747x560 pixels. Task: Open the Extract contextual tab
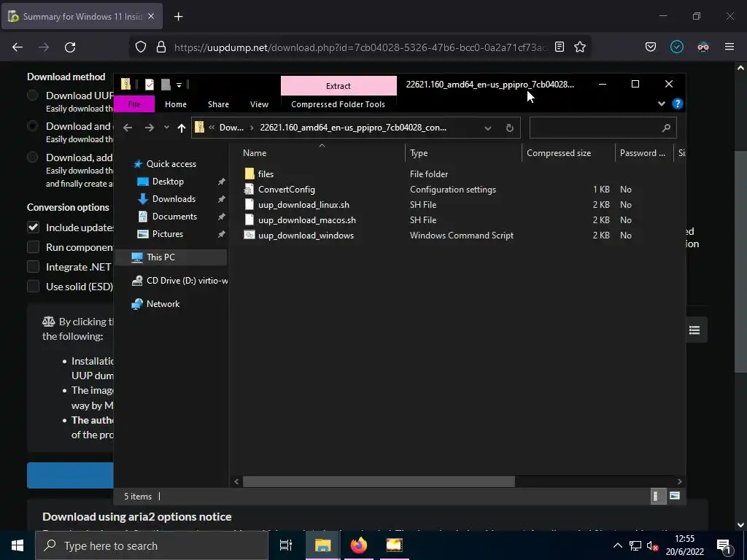pos(338,86)
